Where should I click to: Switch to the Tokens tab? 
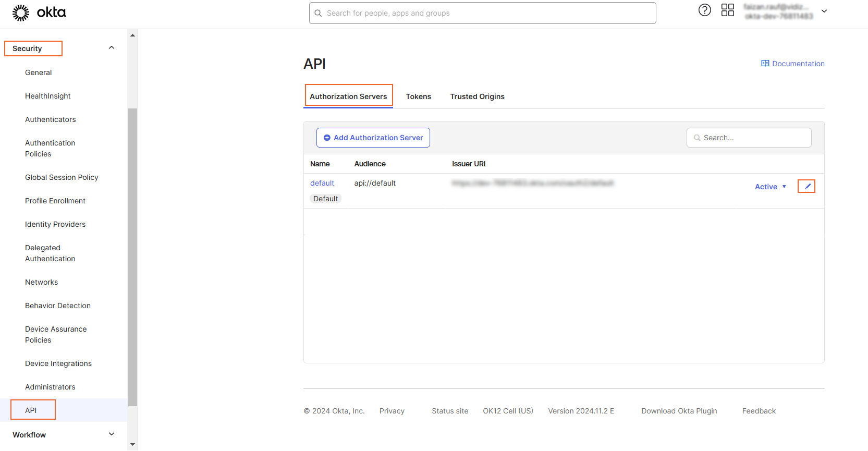click(x=418, y=96)
